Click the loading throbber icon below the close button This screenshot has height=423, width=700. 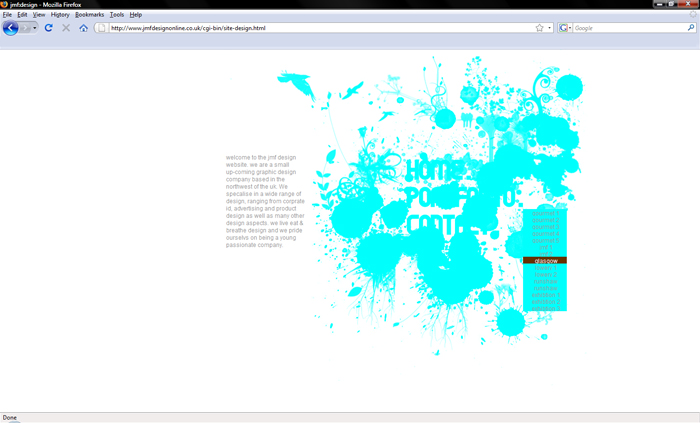[x=693, y=14]
